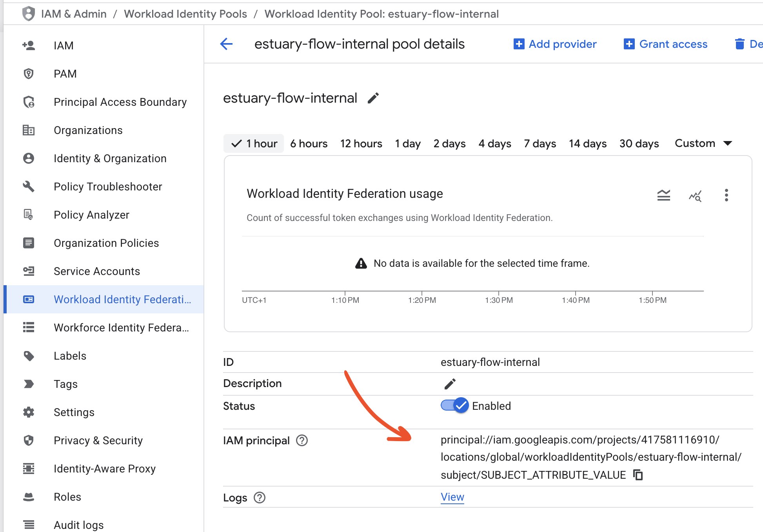View logs via the View link

pos(452,497)
